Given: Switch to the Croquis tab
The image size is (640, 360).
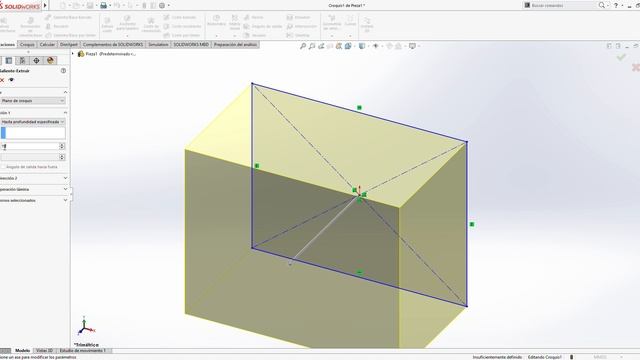Looking at the screenshot, I should [x=27, y=44].
